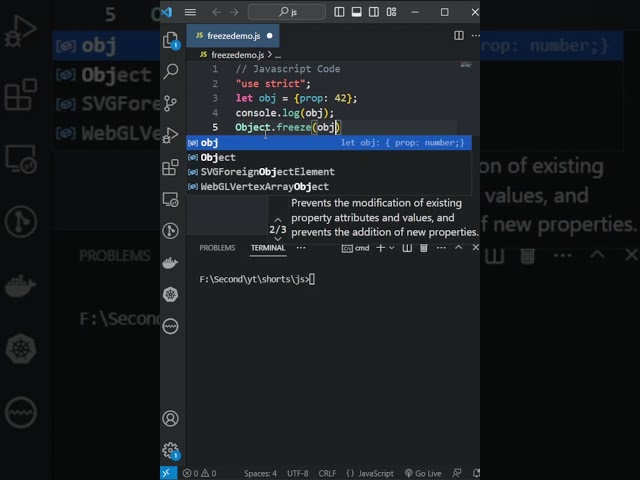Open the Kubernetes helm-wheel view
The height and width of the screenshot is (480, 640).
point(171,294)
